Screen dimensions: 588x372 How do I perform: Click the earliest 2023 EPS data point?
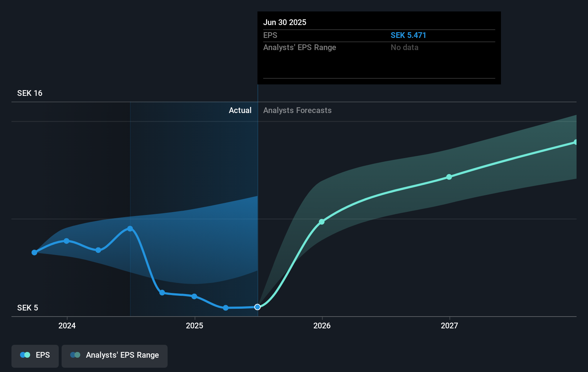pos(34,253)
